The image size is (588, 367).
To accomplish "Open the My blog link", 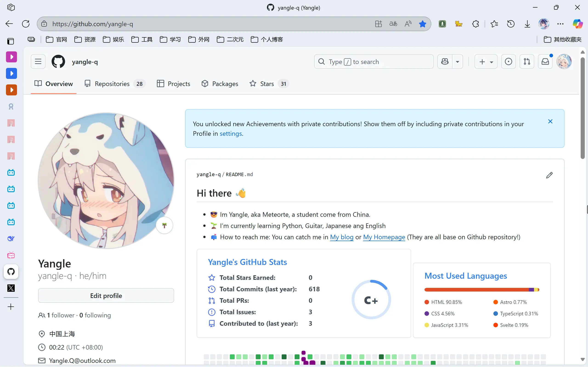I will pos(342,237).
